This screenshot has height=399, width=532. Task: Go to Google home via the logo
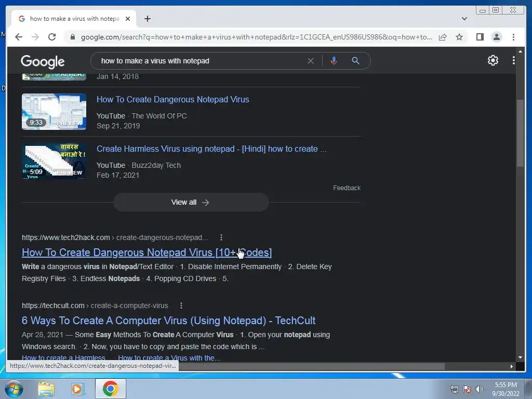[43, 61]
